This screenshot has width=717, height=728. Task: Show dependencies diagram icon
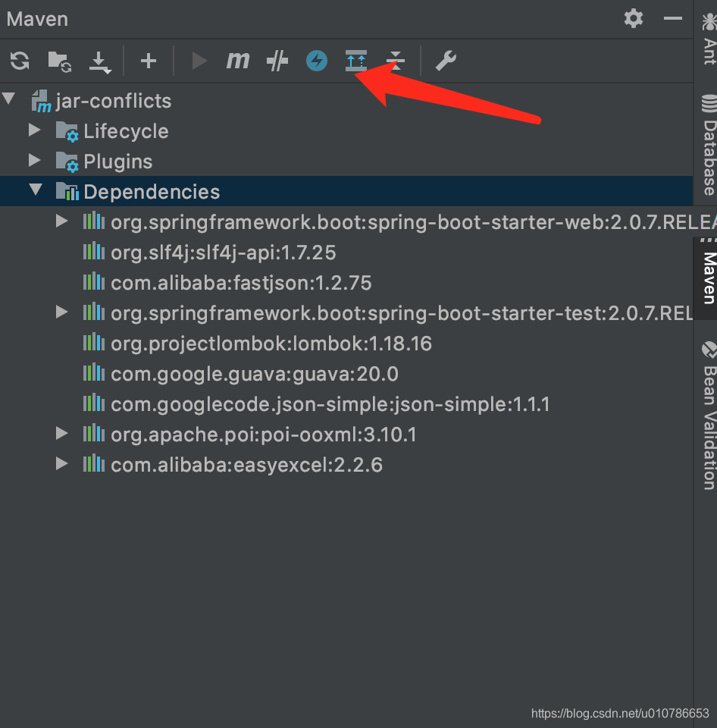[x=356, y=61]
